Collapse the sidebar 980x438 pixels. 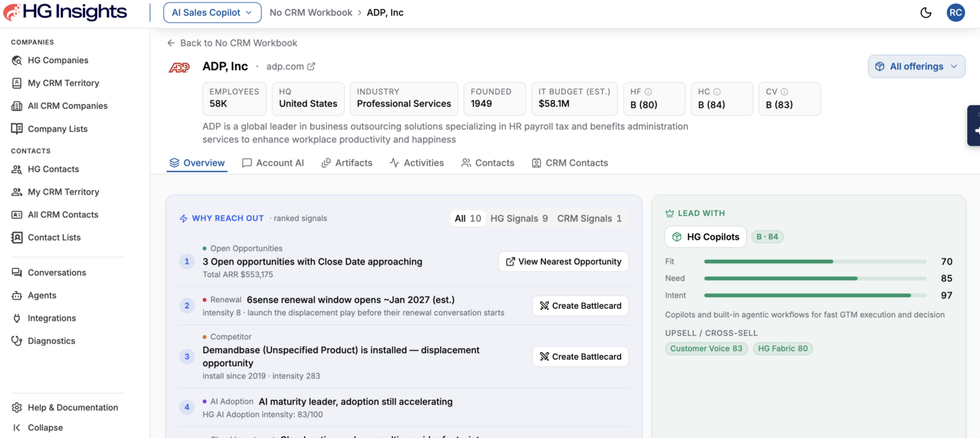point(45,428)
